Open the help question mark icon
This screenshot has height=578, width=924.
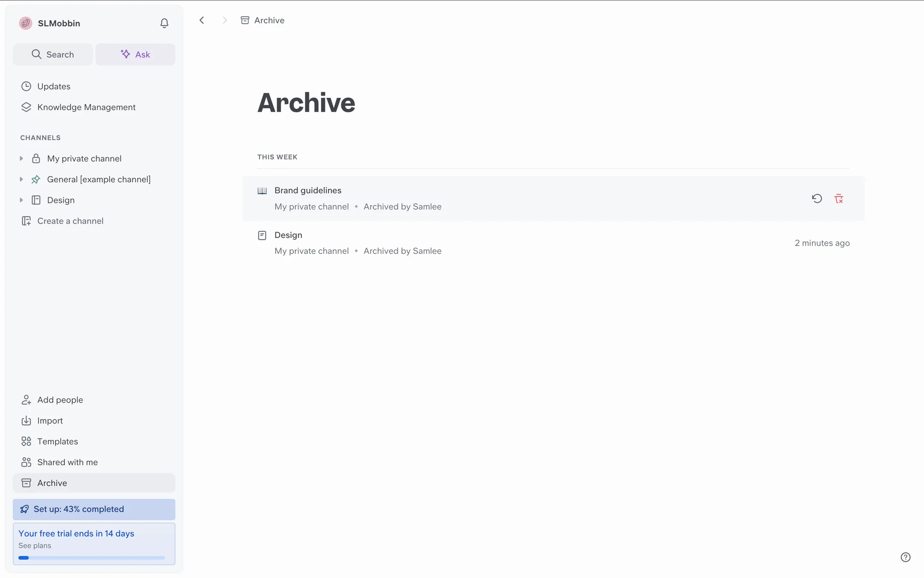click(x=905, y=557)
